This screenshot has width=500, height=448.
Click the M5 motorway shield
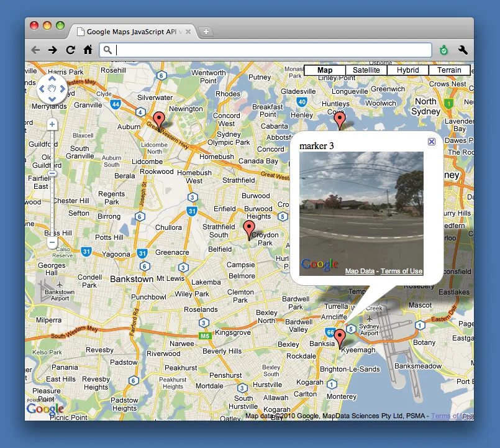click(x=205, y=336)
